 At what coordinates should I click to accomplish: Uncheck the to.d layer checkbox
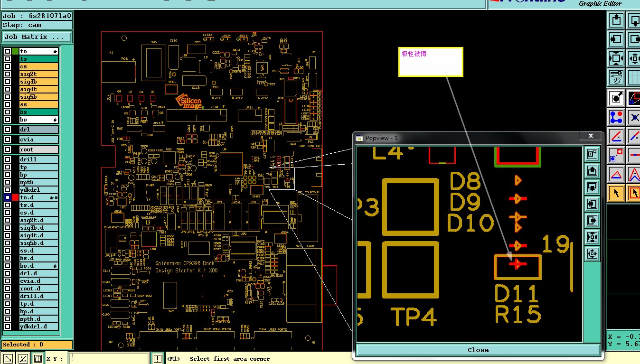(x=8, y=197)
